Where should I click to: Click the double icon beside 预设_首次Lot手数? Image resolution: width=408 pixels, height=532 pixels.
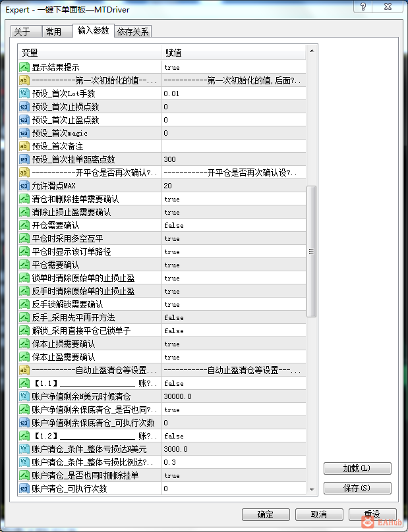pos(24,93)
